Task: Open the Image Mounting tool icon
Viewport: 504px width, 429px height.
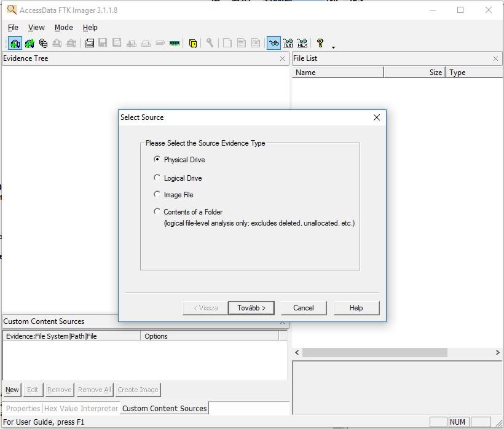Action: (43, 43)
